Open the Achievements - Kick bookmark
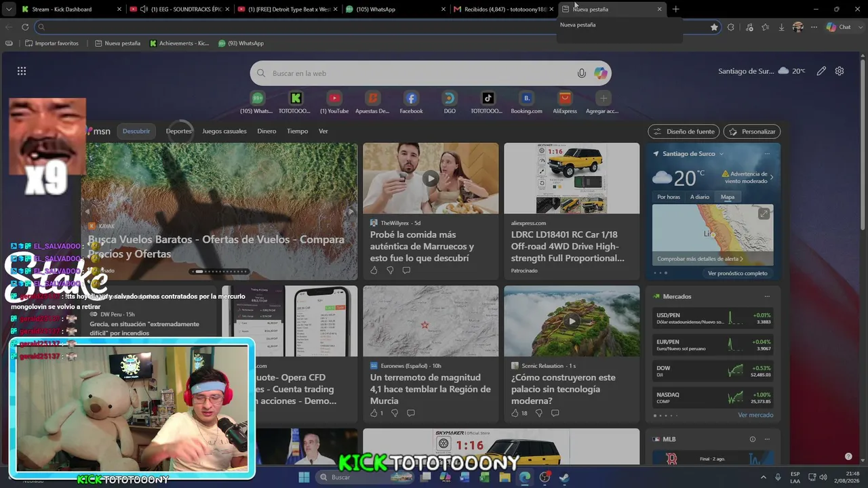The height and width of the screenshot is (488, 868). coord(179,43)
